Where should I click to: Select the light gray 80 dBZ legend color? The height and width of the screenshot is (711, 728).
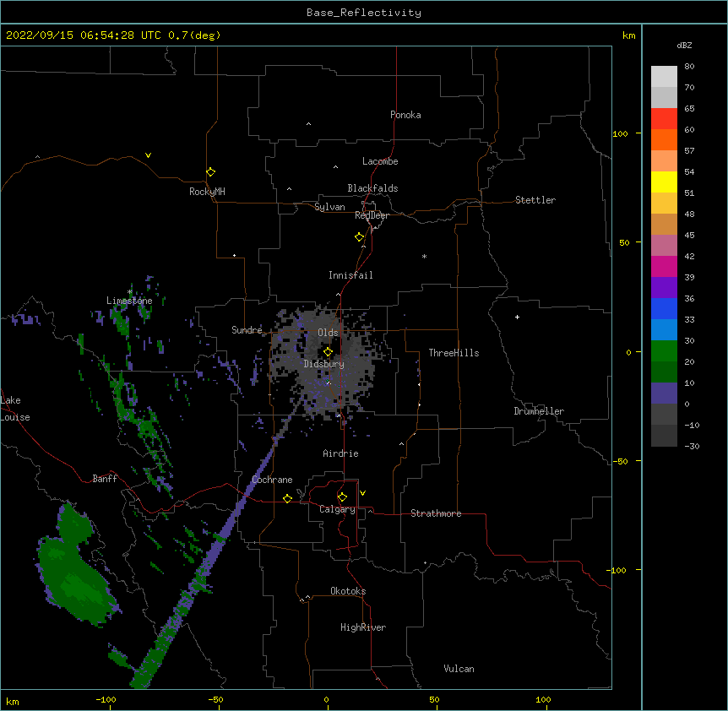coord(664,77)
